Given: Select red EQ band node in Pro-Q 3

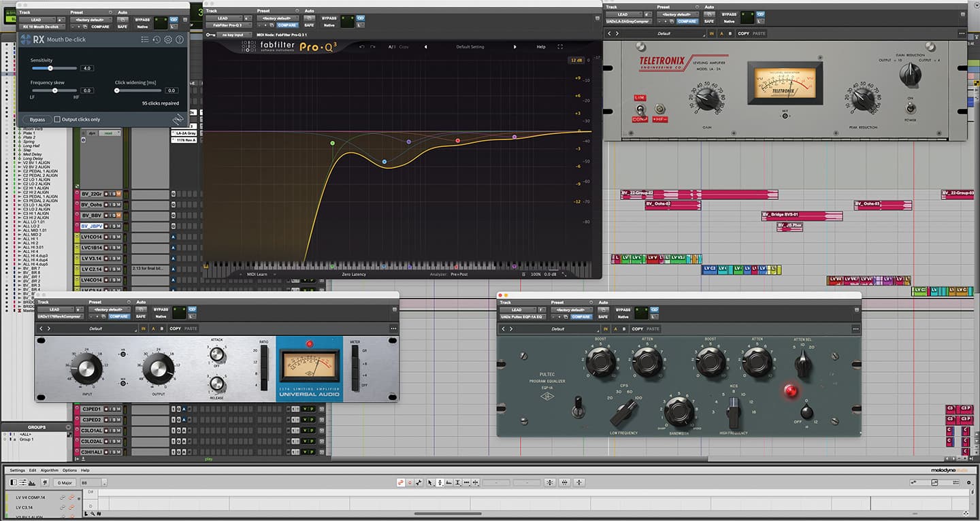Looking at the screenshot, I should 457,141.
